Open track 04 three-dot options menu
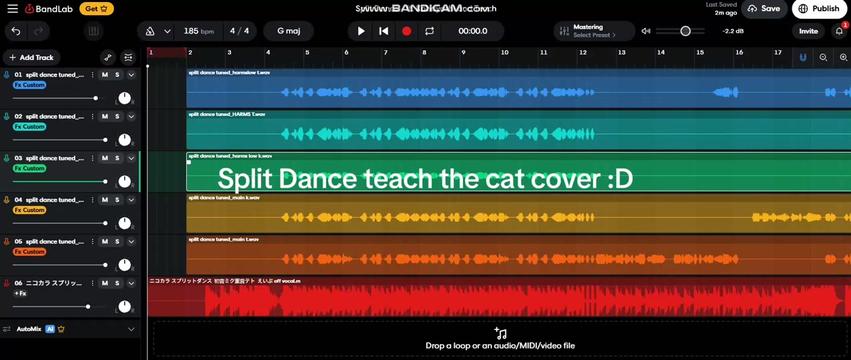851x360 pixels. coord(92,200)
